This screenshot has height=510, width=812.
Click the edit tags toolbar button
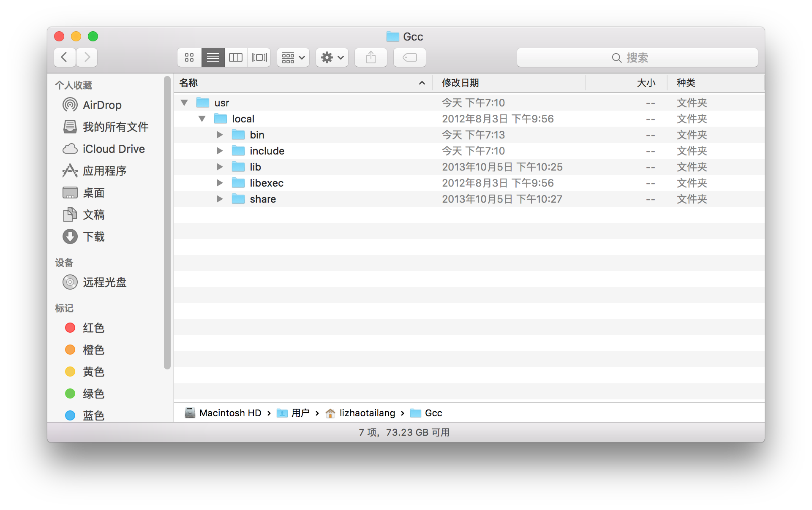(x=410, y=57)
